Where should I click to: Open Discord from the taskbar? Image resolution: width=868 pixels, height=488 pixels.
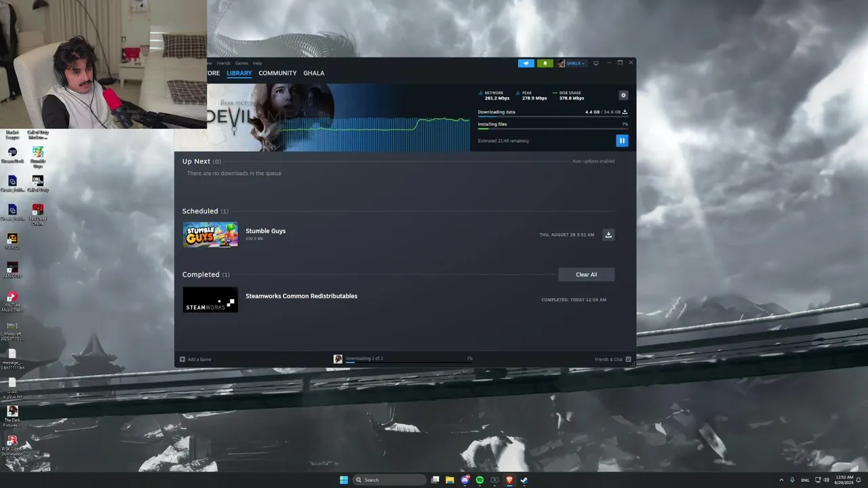(465, 480)
